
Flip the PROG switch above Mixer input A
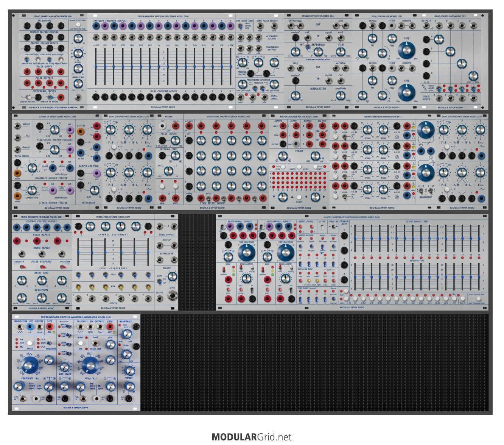click(x=78, y=275)
